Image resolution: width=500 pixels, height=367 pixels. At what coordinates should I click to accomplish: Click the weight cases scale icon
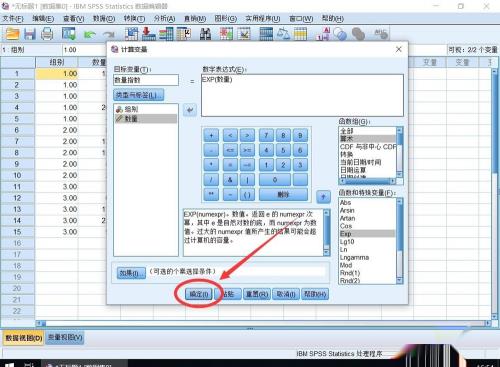tap(283, 34)
